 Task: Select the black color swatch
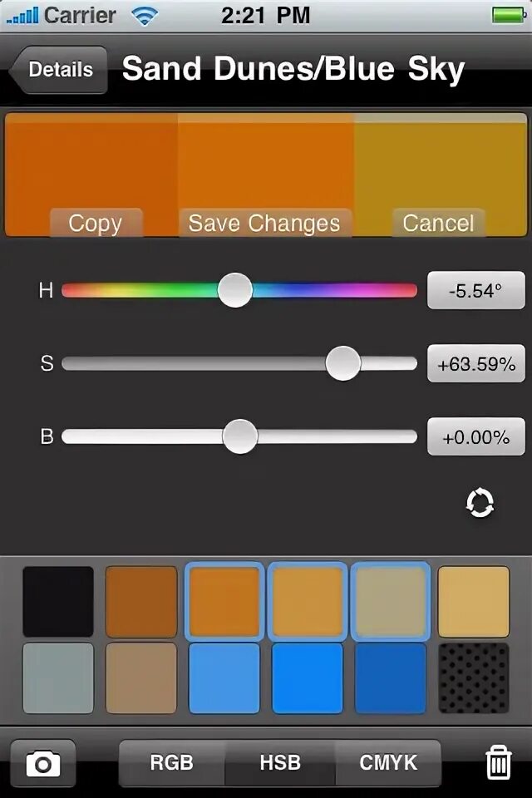tap(58, 602)
